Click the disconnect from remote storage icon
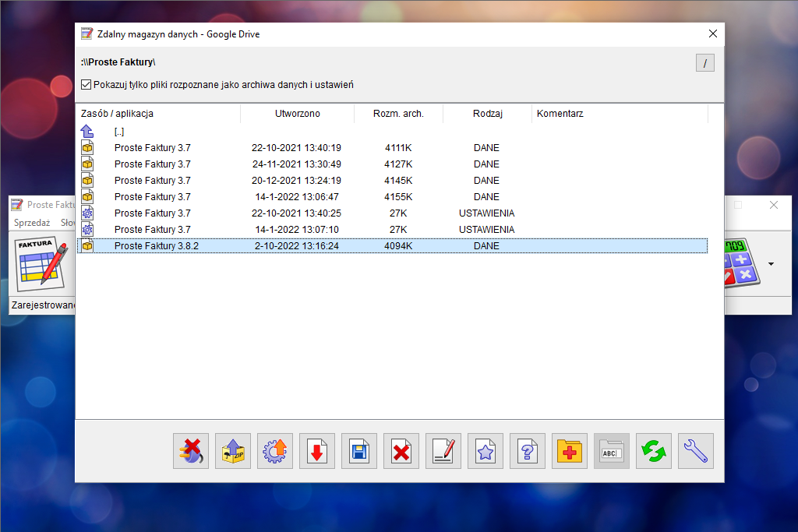 191,451
